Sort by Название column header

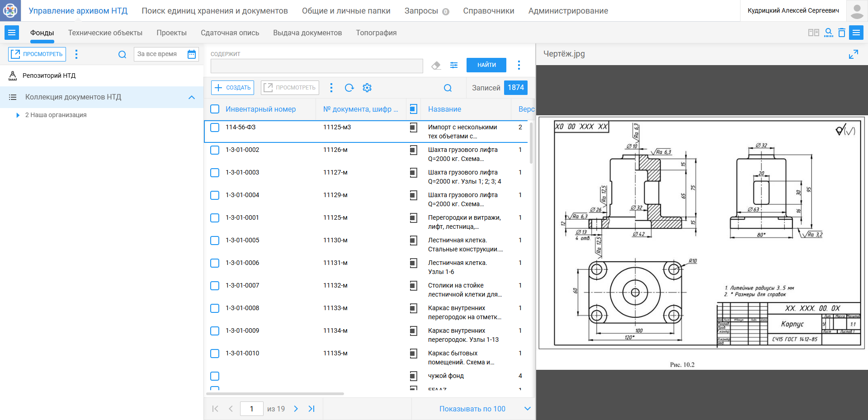click(445, 109)
